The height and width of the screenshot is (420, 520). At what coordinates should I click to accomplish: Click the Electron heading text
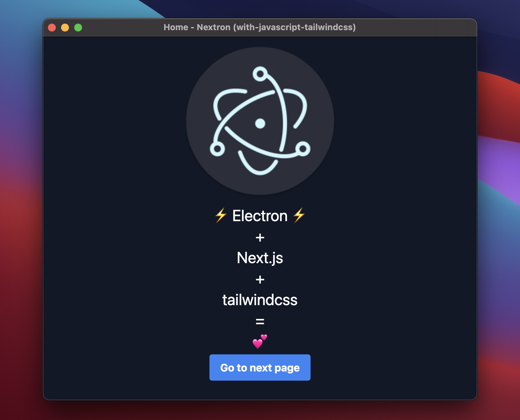[x=260, y=216]
